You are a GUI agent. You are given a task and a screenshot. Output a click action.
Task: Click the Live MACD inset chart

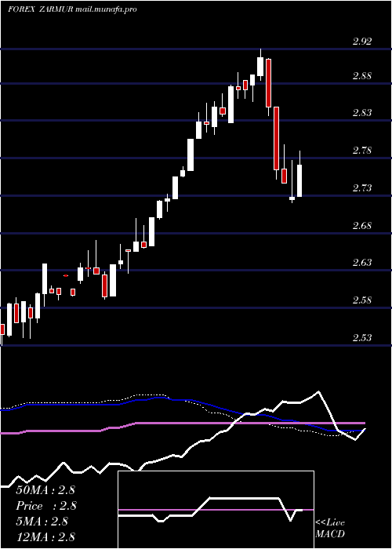coord(216,510)
